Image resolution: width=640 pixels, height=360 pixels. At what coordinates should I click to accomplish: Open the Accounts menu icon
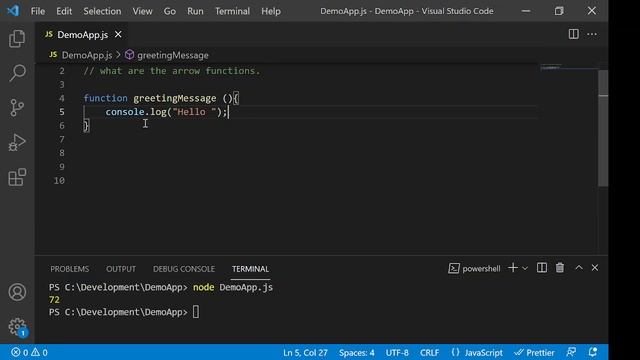point(17,292)
